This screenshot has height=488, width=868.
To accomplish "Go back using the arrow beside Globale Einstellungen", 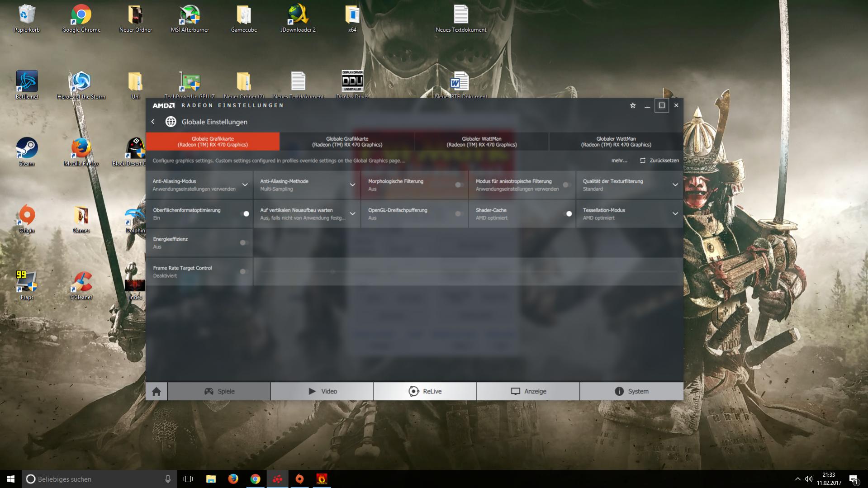I will click(x=153, y=122).
